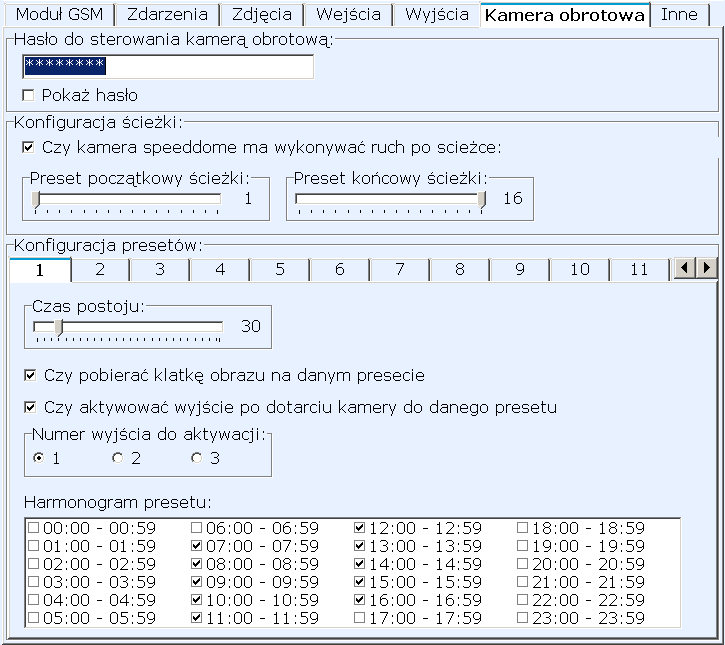Check the 21:00 - 21:59 schedule box
The width and height of the screenshot is (725, 645).
pyautogui.click(x=522, y=582)
